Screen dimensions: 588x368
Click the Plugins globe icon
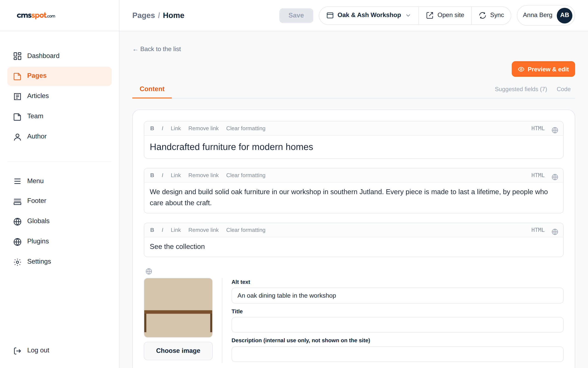[17, 242]
